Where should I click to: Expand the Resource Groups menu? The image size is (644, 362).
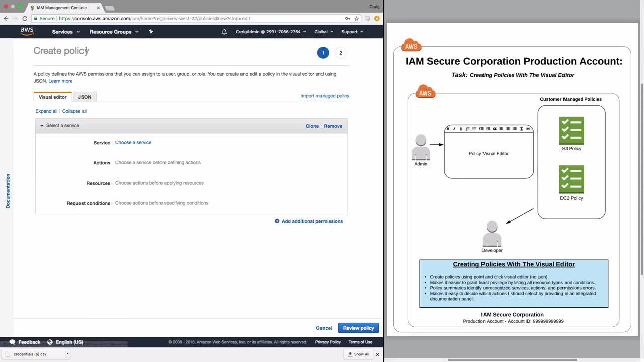pyautogui.click(x=114, y=32)
